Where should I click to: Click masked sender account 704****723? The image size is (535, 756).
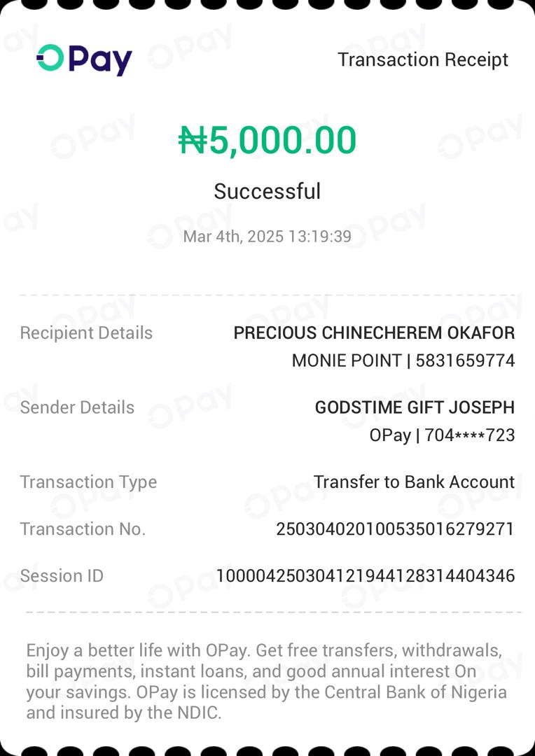[469, 435]
